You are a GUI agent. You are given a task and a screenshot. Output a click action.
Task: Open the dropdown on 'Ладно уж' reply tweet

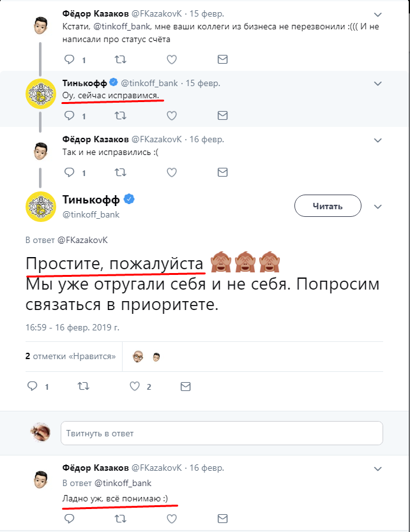tap(377, 467)
